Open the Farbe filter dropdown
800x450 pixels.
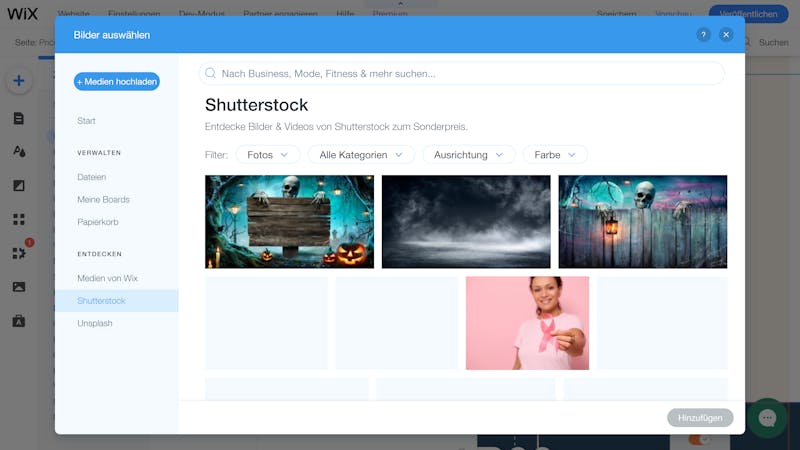click(x=555, y=155)
